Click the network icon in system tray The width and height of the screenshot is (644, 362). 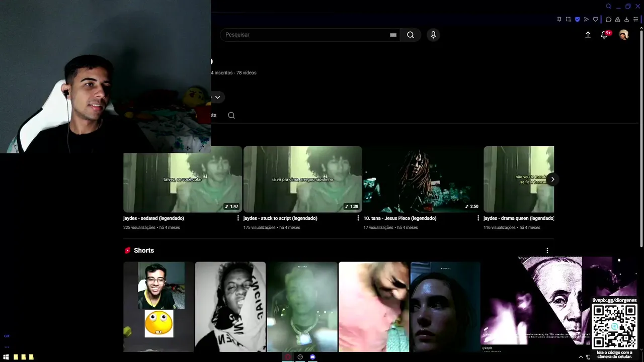click(588, 357)
